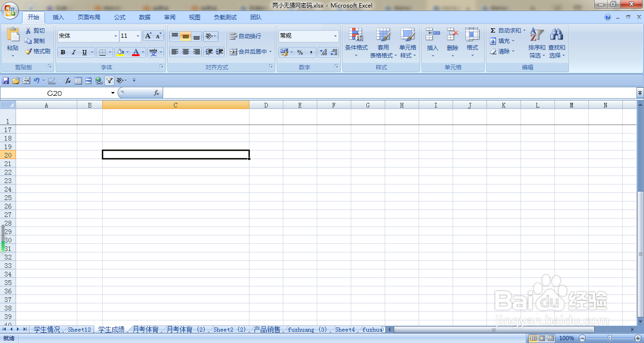Toggle align text left
644x343 pixels.
175,52
